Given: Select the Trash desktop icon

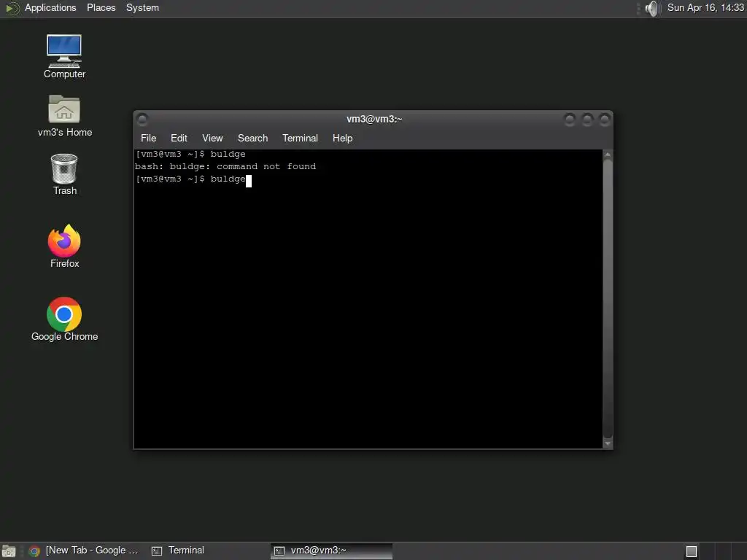Looking at the screenshot, I should 64,174.
